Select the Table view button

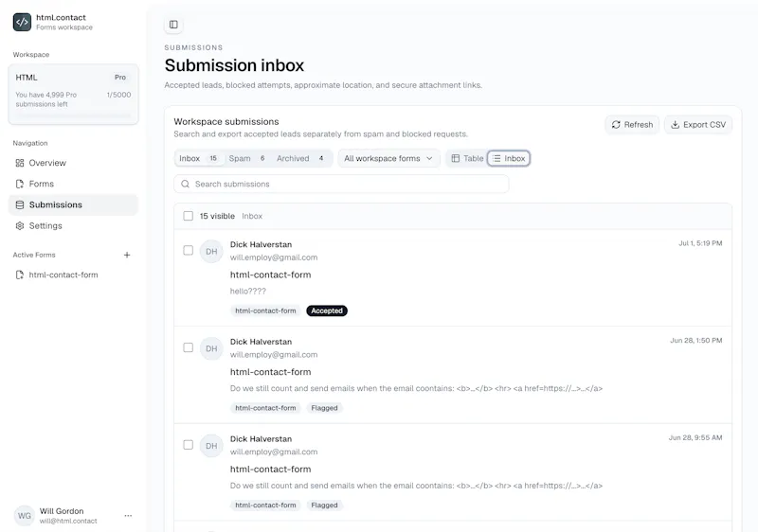(x=467, y=158)
